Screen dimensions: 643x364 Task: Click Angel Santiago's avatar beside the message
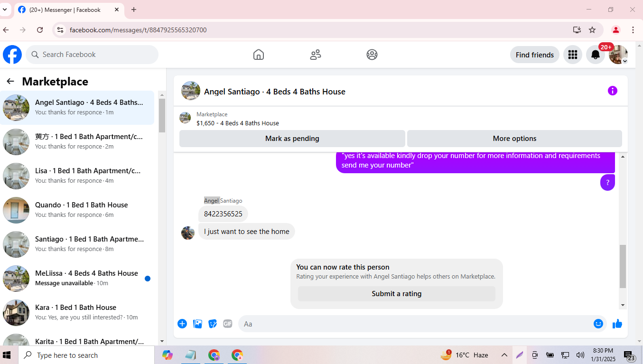point(188,233)
